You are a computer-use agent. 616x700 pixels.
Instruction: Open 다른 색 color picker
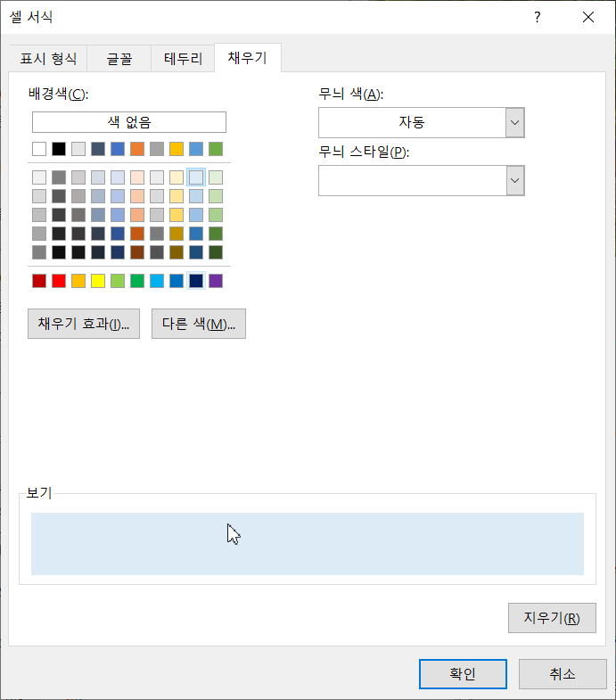pyautogui.click(x=199, y=324)
